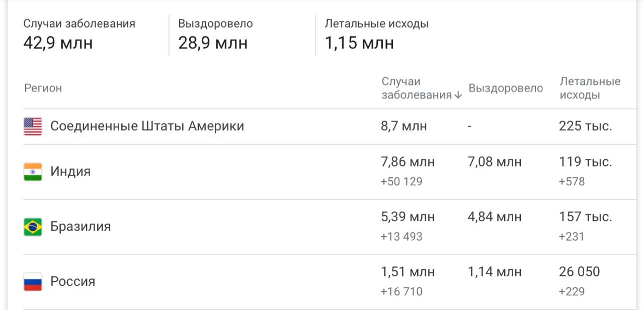Sort by Выздоровело column header
The width and height of the screenshot is (644, 310).
pyautogui.click(x=506, y=88)
